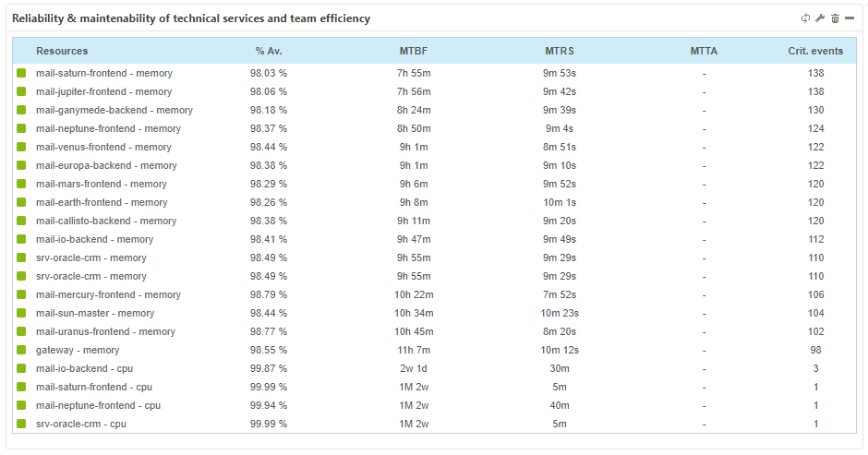Delete the widget using the trash icon
868x455 pixels.
pyautogui.click(x=835, y=18)
